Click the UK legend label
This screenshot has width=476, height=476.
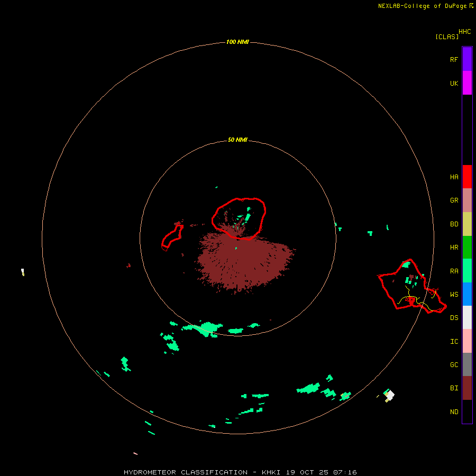pyautogui.click(x=454, y=83)
